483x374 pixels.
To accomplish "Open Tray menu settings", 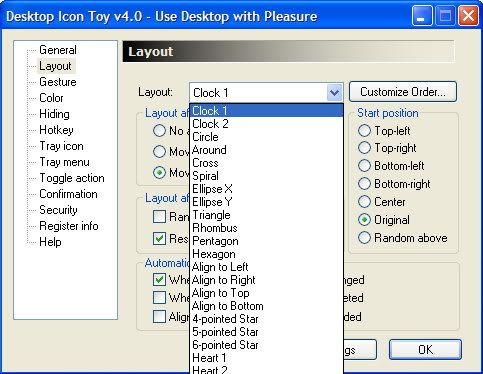I will coord(64,162).
